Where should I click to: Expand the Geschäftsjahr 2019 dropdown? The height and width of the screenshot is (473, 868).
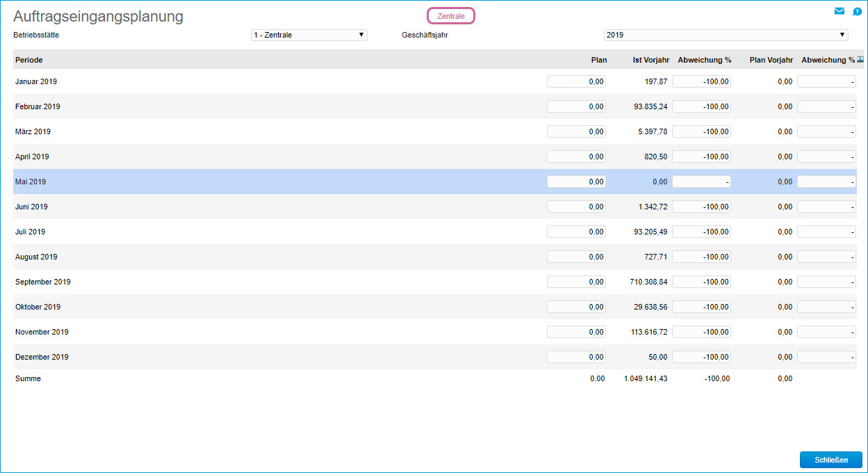coord(726,35)
